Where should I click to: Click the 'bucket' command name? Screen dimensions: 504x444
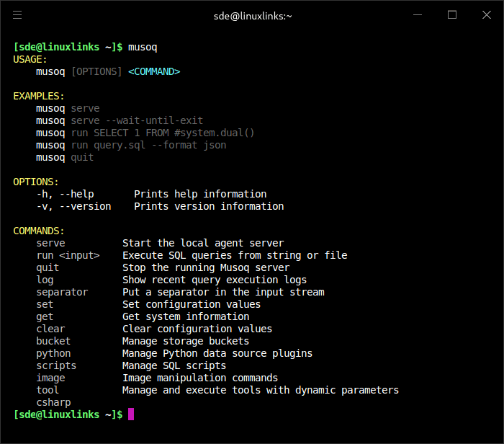(x=53, y=341)
